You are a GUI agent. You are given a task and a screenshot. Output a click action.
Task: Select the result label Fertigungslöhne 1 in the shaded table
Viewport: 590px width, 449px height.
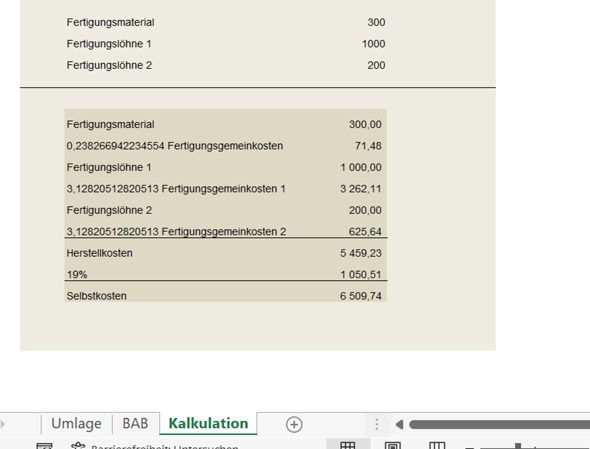tap(109, 167)
